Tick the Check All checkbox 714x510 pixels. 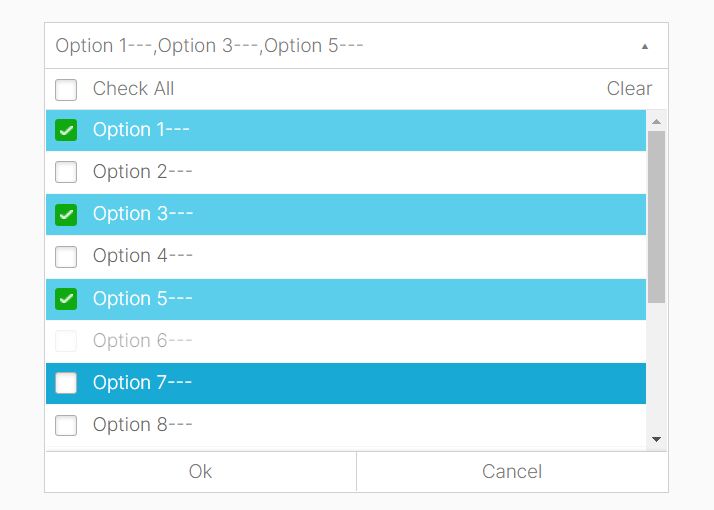[x=66, y=90]
